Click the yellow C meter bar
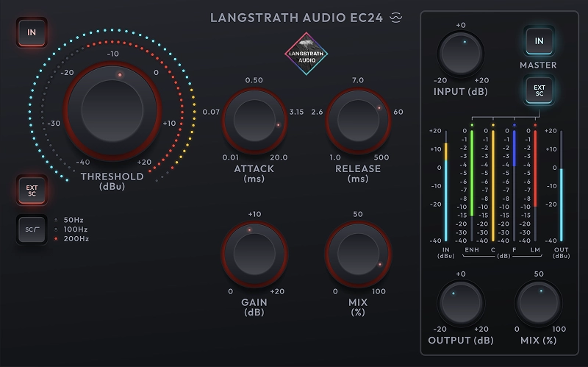Image resolution: width=588 pixels, height=367 pixels. tap(492, 186)
